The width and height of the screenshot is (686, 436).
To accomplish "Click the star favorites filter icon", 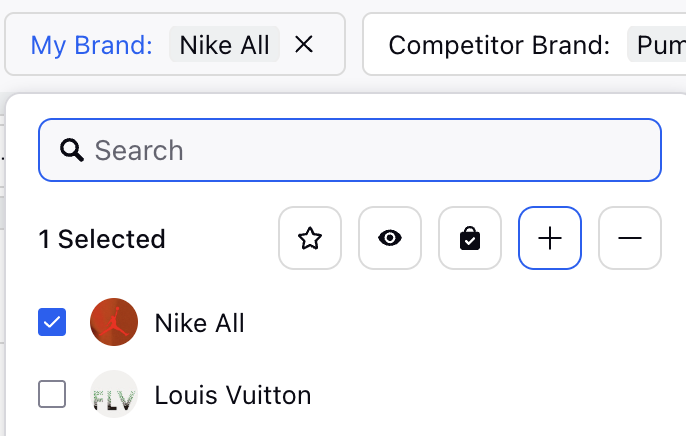I will click(x=310, y=238).
